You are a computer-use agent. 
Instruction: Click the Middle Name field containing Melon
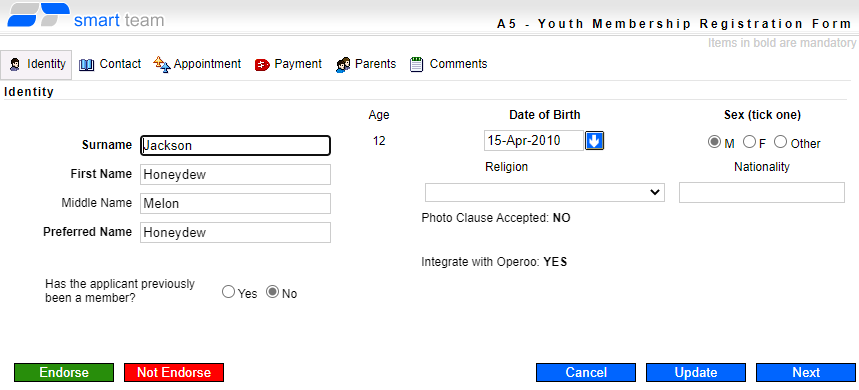pyautogui.click(x=236, y=203)
